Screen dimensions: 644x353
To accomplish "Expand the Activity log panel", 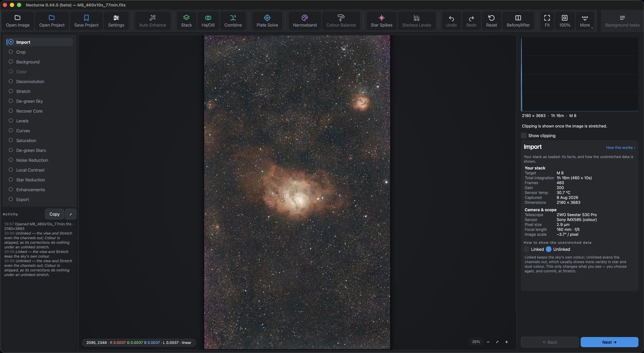I will pyautogui.click(x=71, y=214).
